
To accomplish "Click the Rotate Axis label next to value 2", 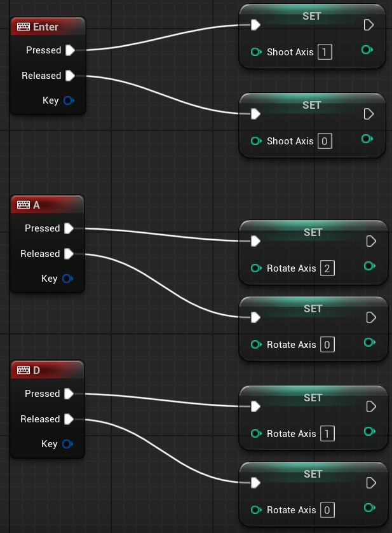I will 292,268.
